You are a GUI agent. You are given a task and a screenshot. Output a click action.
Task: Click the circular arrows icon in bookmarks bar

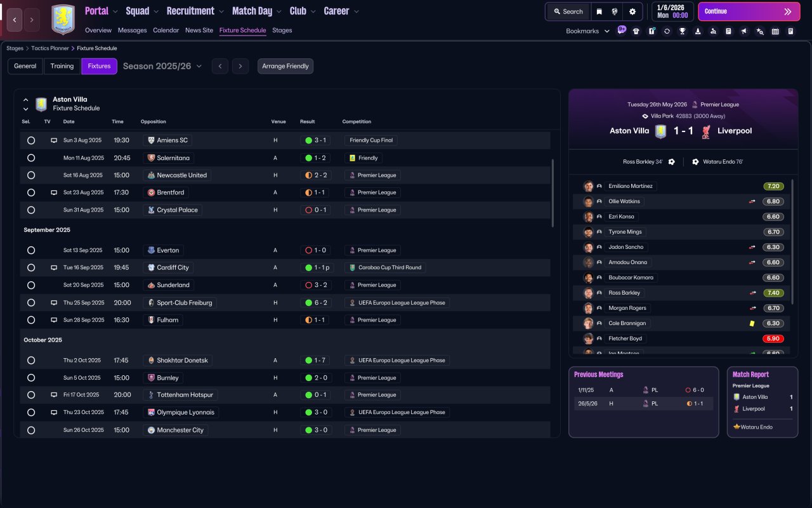pos(667,31)
